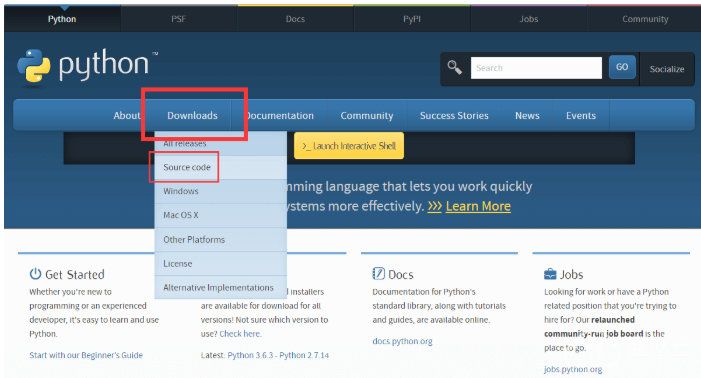Open the Events navigation menu
701x378 pixels.
[581, 115]
